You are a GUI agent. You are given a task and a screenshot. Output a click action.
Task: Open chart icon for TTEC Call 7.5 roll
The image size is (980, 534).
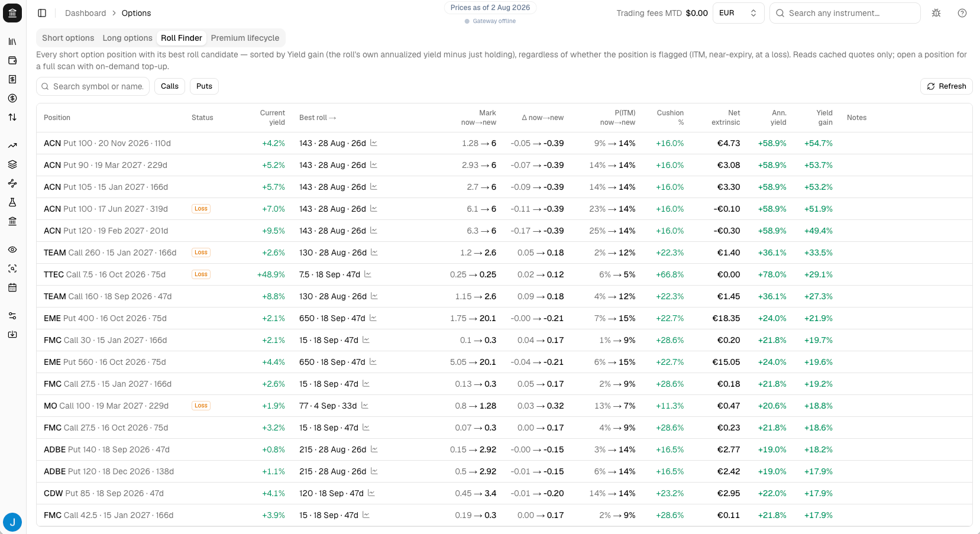368,274
